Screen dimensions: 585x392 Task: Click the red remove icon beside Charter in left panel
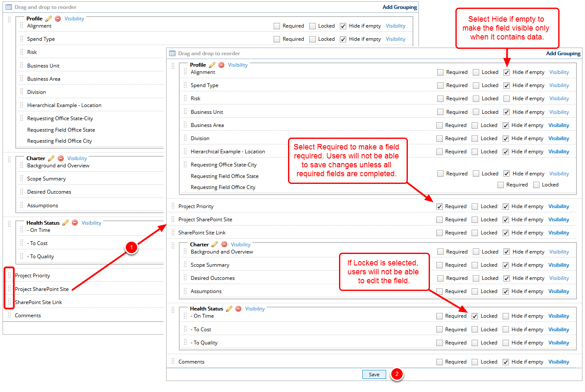pos(61,158)
